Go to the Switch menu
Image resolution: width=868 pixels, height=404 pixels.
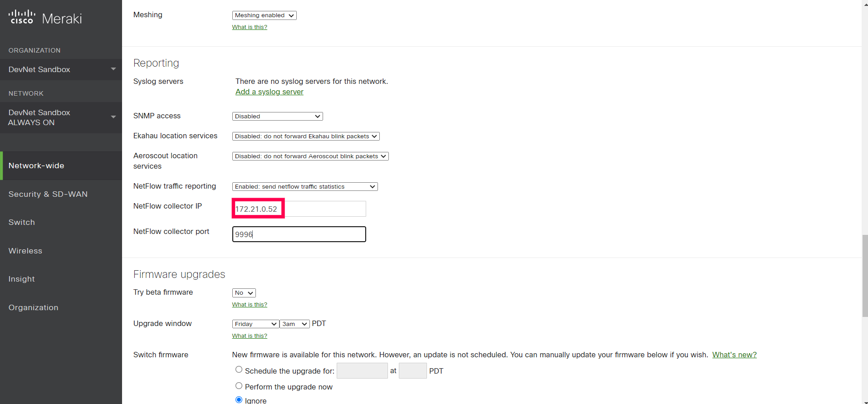tap(21, 222)
